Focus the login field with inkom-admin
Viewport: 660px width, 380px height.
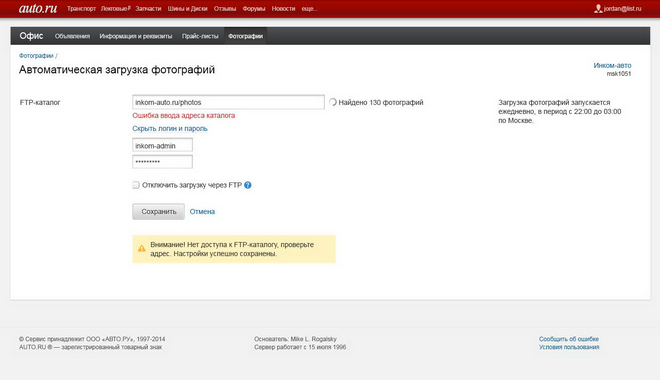(x=162, y=145)
